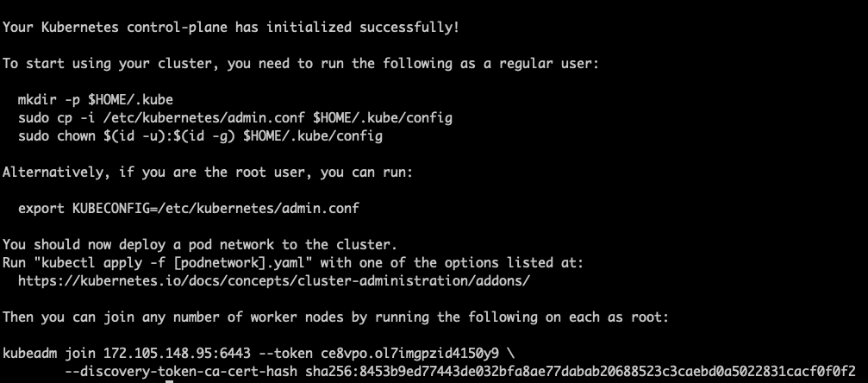Image resolution: width=868 pixels, height=383 pixels.
Task: Click the 'mkdir -p $HOME/.kube' command
Action: [x=86, y=99]
